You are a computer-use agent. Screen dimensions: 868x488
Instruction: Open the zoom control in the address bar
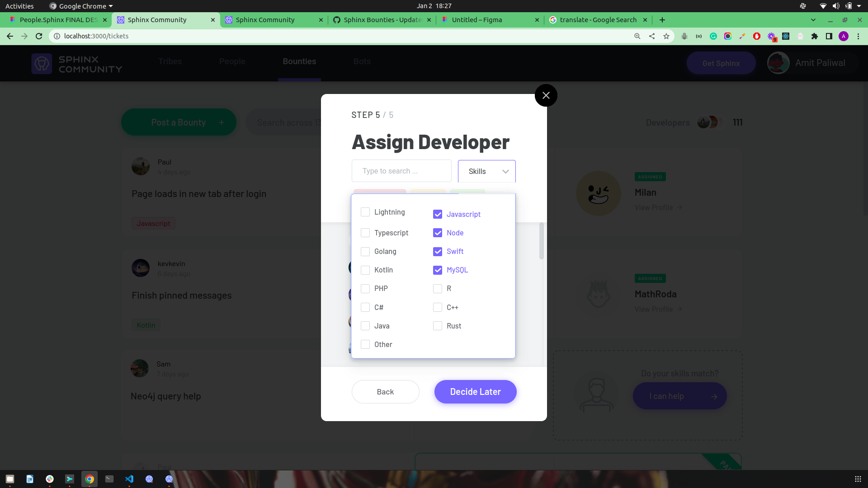coord(637,36)
